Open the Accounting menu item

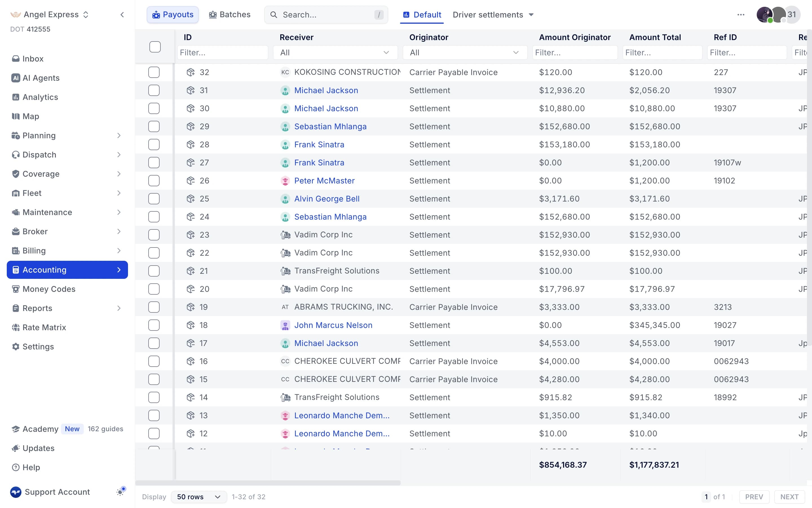coord(67,270)
